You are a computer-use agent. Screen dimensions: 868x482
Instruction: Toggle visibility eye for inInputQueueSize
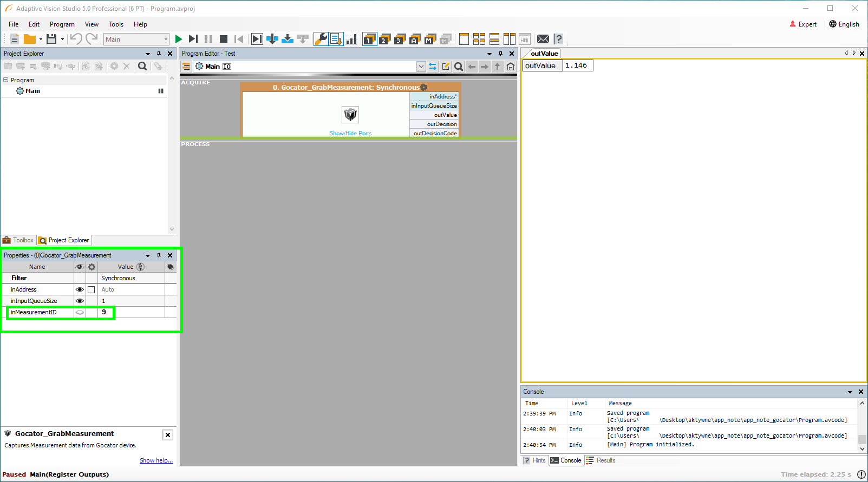click(x=80, y=301)
